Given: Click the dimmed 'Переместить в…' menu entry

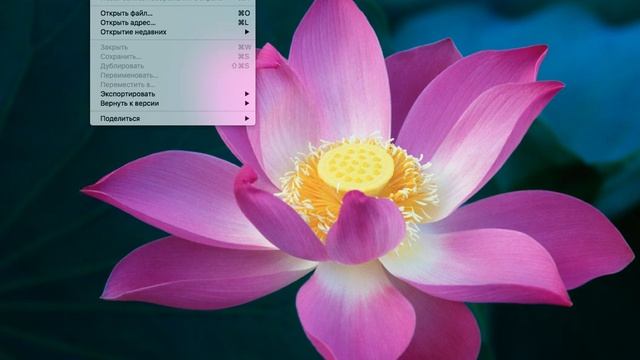Looking at the screenshot, I should 173,84.
